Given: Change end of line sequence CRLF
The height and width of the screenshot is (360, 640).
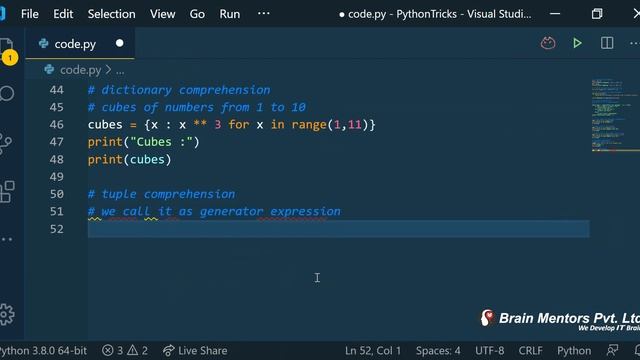Looking at the screenshot, I should [x=530, y=351].
